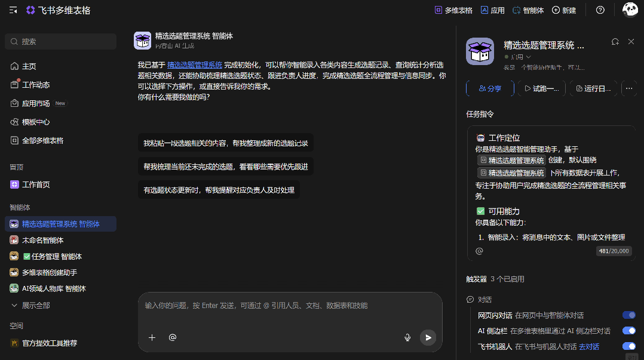
Task: Choose the suggestion 有选题状态更新时
Action: [219, 190]
